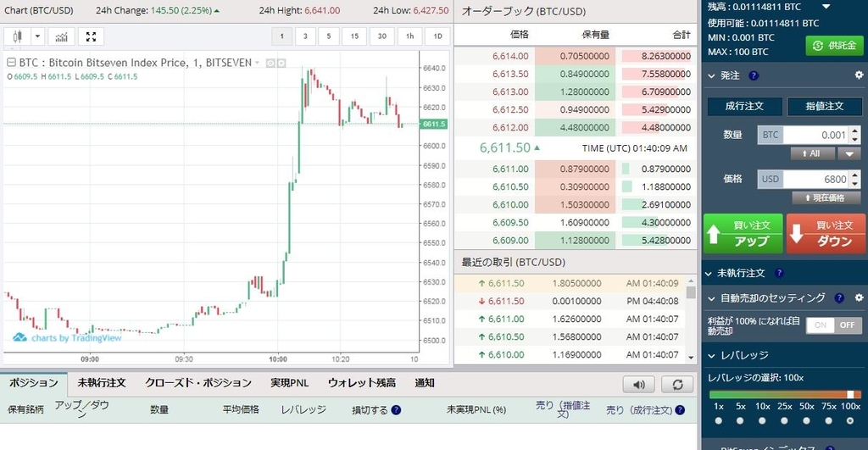Open help icon next to 損切する

coord(396,410)
